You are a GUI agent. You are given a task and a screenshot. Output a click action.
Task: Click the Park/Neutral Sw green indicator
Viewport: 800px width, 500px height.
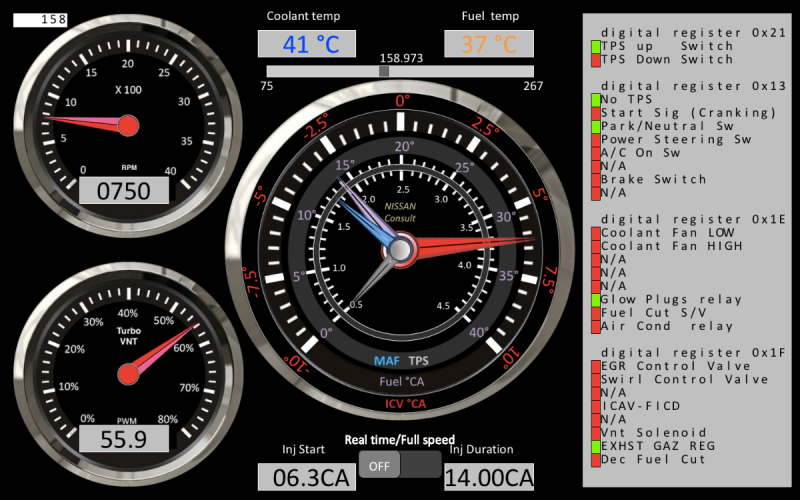tap(596, 127)
